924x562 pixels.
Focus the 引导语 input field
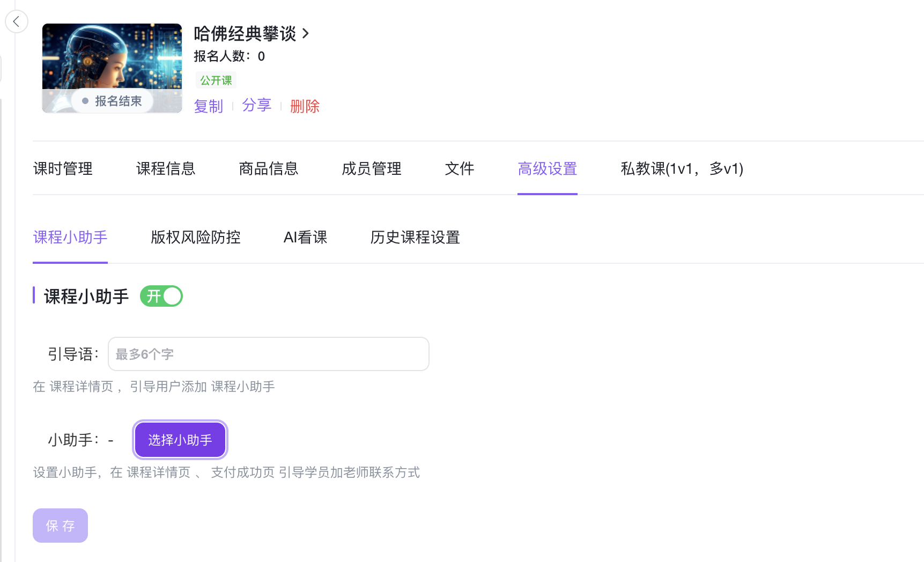[x=269, y=354]
